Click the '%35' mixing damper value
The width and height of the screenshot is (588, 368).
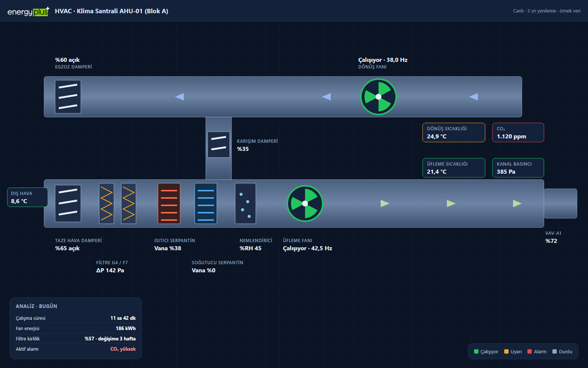(243, 149)
